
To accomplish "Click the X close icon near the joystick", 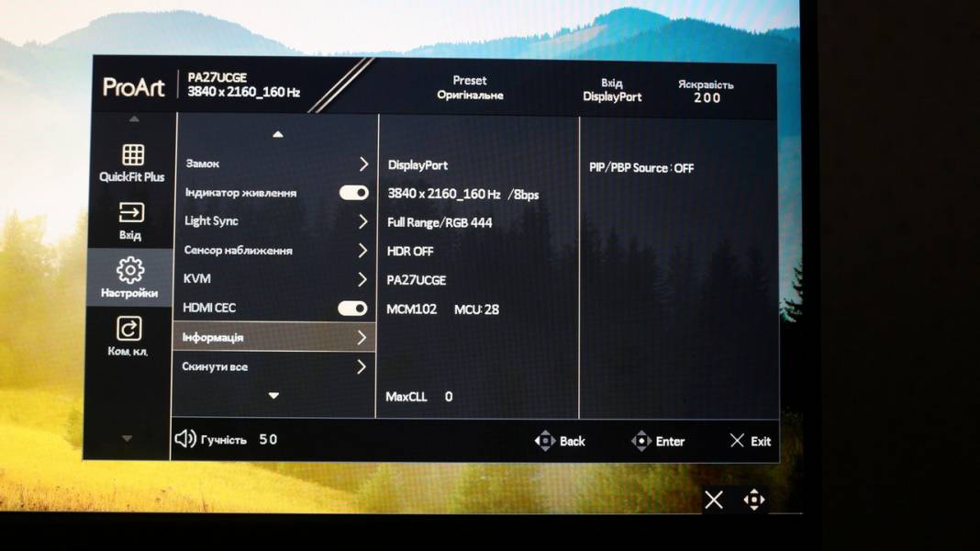I will [x=714, y=500].
